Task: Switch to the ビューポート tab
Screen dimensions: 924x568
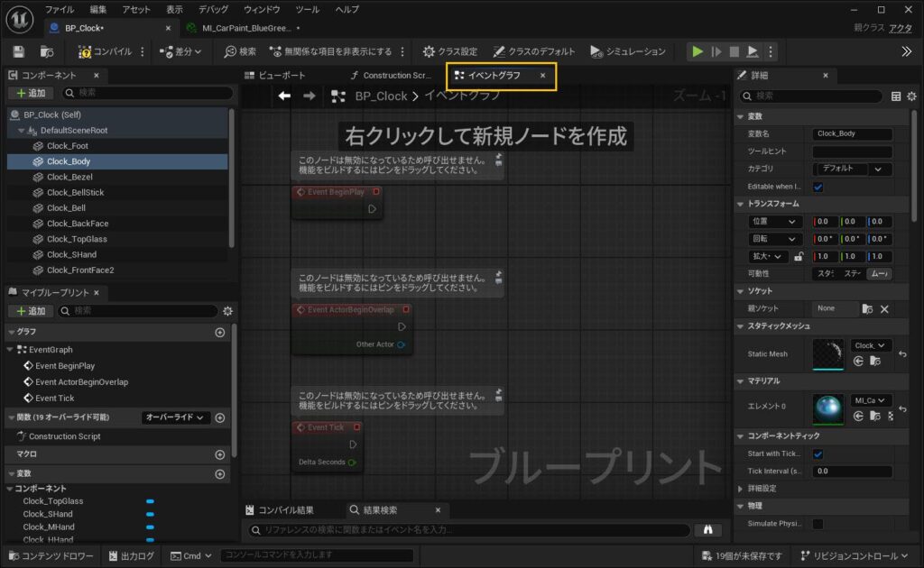Action: [x=282, y=76]
